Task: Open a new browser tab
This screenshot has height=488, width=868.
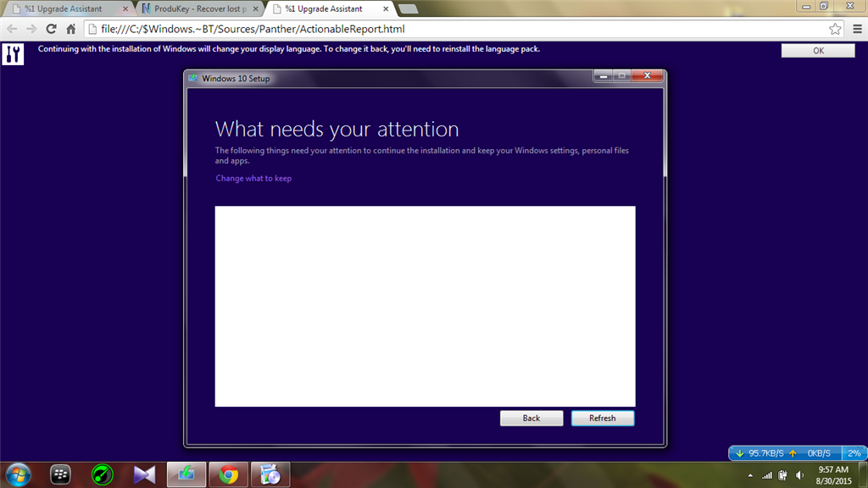Action: [x=408, y=8]
